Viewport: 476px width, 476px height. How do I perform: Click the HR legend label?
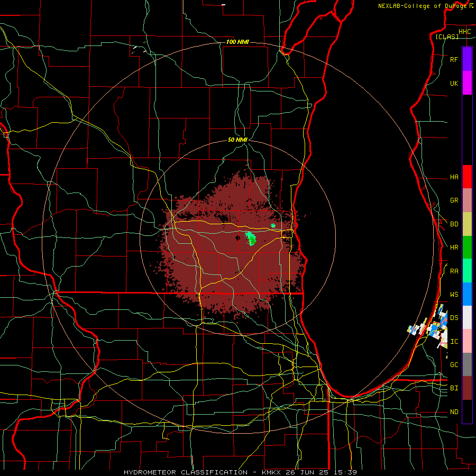[x=454, y=247]
